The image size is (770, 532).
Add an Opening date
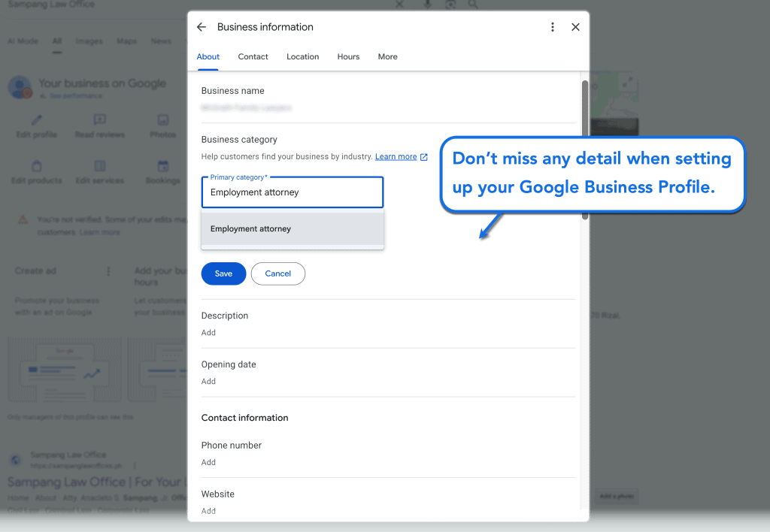[208, 381]
